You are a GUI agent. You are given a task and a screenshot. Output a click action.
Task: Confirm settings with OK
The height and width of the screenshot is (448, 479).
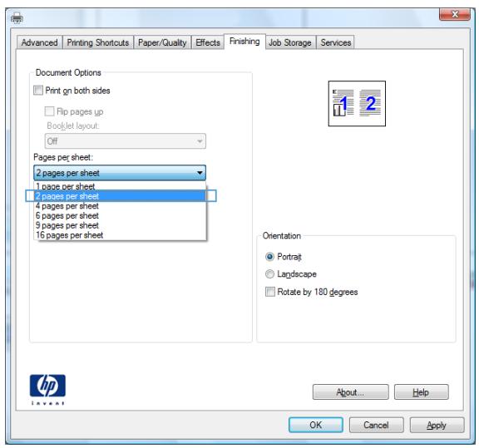coord(315,425)
